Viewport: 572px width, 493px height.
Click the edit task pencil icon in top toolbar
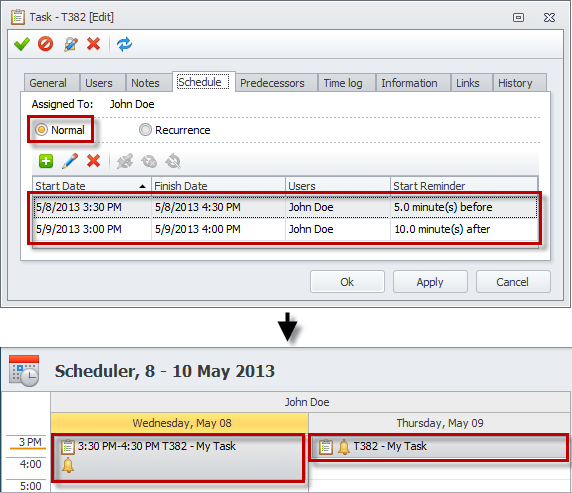point(70,44)
